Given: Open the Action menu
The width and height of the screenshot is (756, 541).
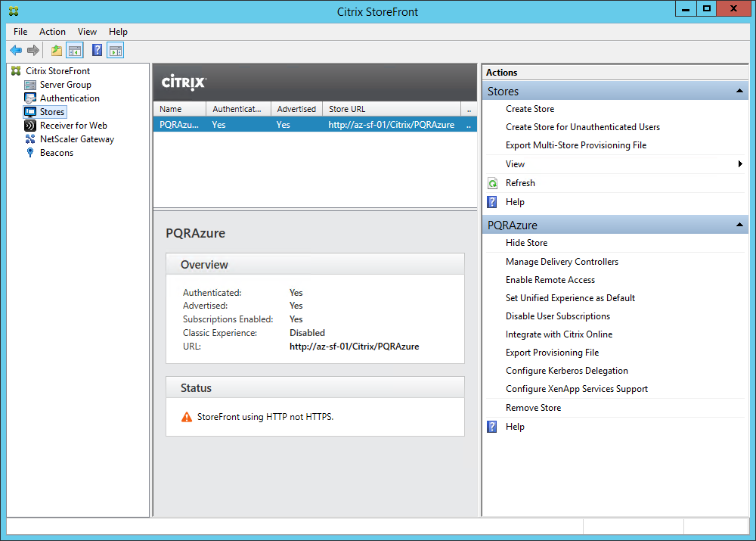Looking at the screenshot, I should pos(52,32).
